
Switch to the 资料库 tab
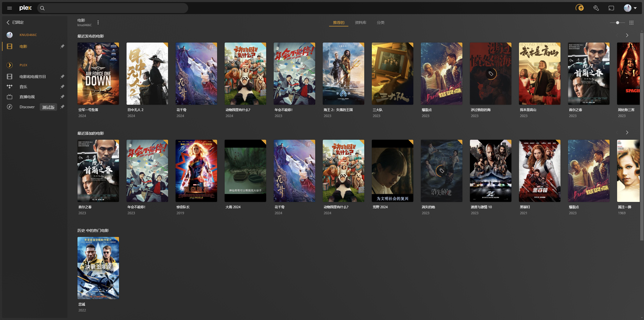click(x=360, y=23)
